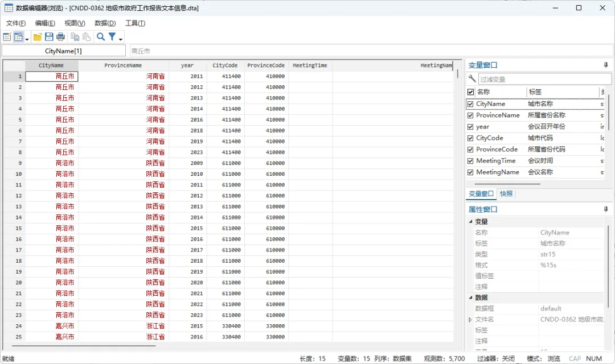Click 模式: 浏览 in status bar
The width and height of the screenshot is (615, 364).
tap(543, 358)
